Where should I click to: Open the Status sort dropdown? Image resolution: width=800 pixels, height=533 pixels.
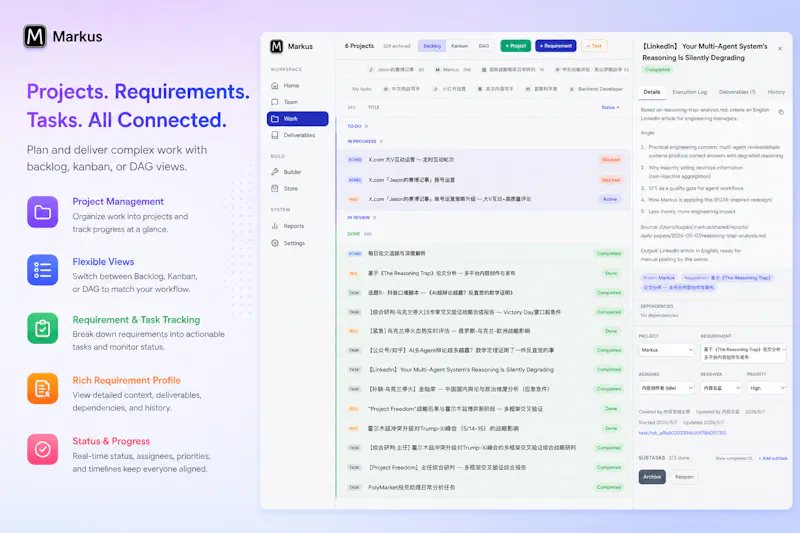pyautogui.click(x=610, y=108)
